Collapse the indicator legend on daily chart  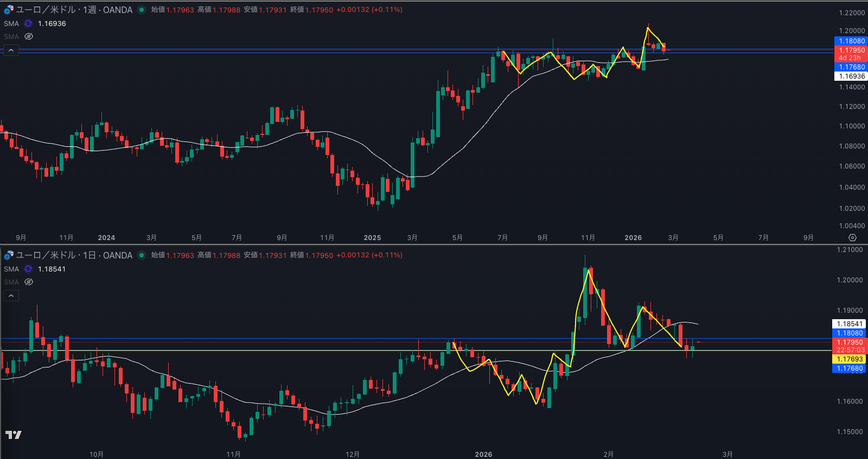[11, 296]
